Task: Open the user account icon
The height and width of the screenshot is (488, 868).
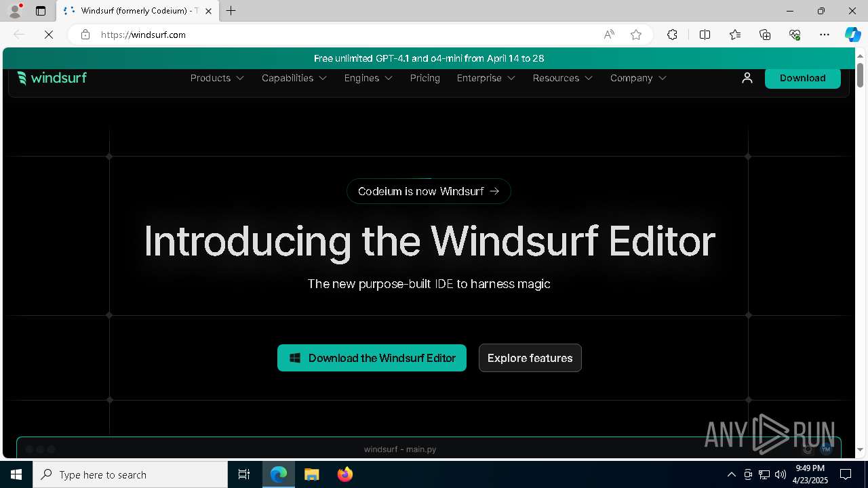Action: pos(747,78)
